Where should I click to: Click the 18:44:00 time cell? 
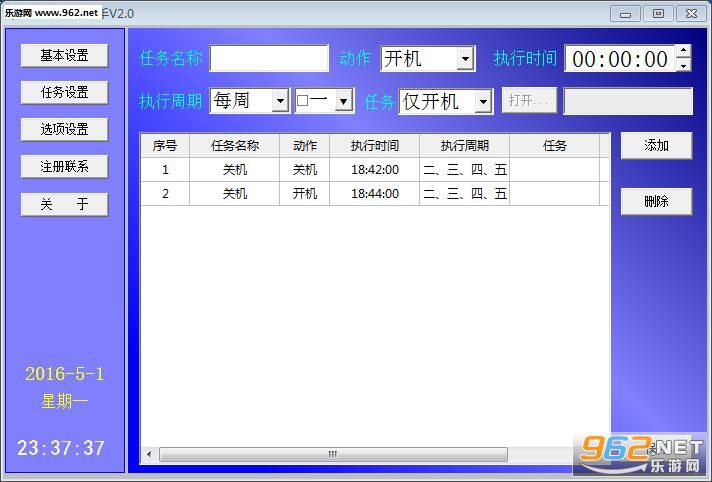tap(375, 194)
